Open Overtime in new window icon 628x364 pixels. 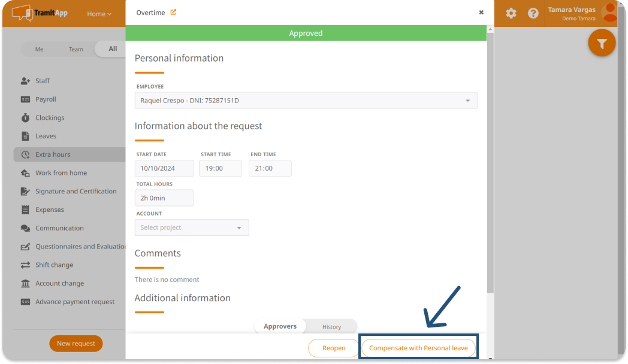coord(174,12)
